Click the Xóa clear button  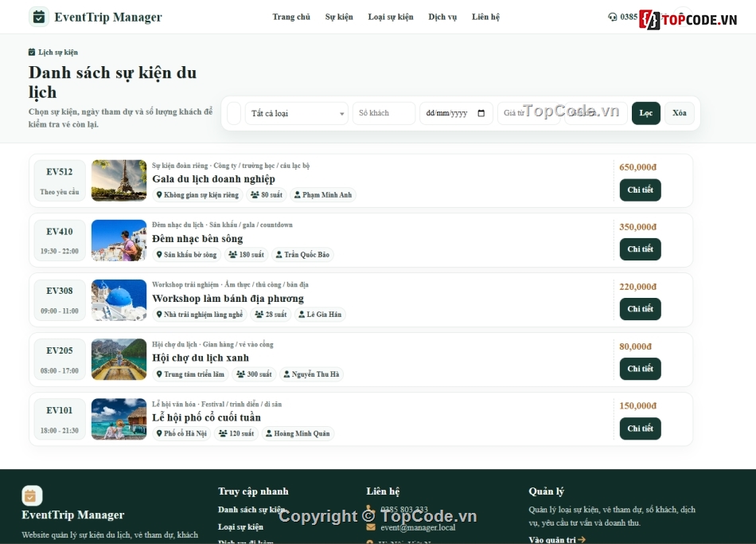[x=680, y=113]
